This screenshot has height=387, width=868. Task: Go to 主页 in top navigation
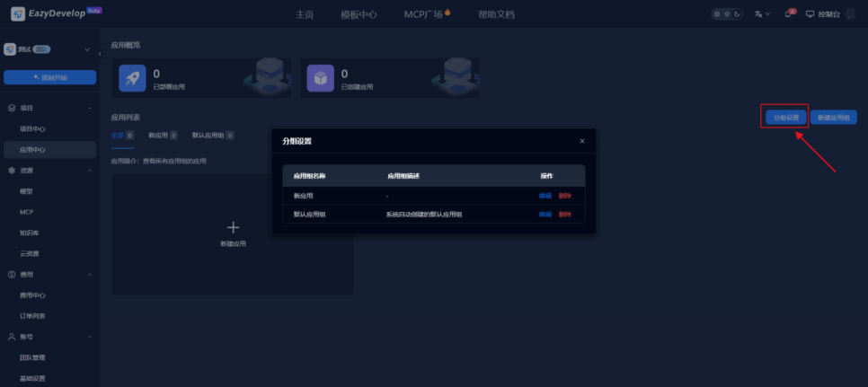point(305,14)
